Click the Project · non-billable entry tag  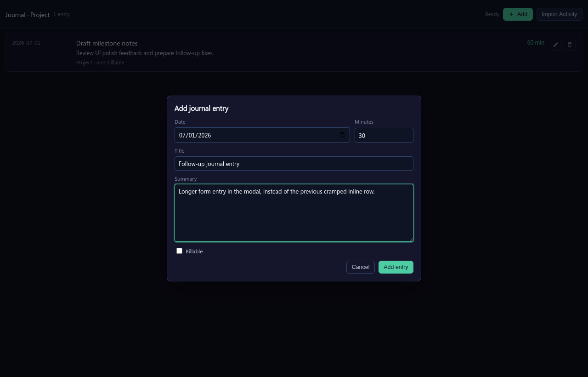coord(100,63)
